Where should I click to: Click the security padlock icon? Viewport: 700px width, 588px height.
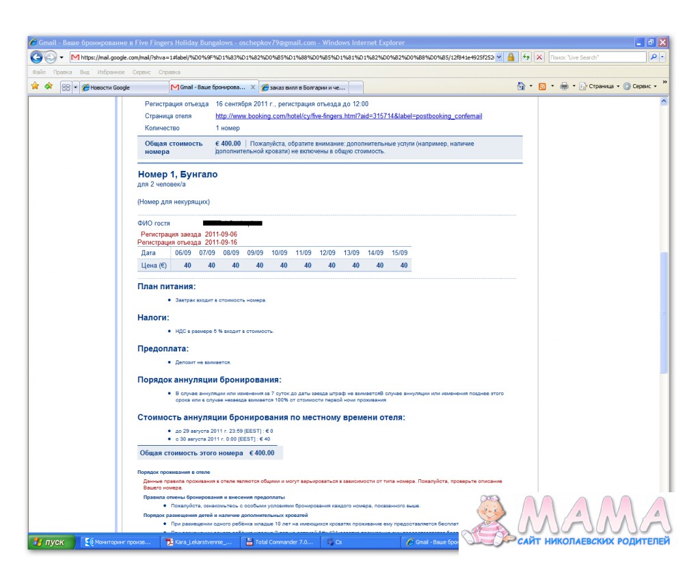[x=511, y=57]
